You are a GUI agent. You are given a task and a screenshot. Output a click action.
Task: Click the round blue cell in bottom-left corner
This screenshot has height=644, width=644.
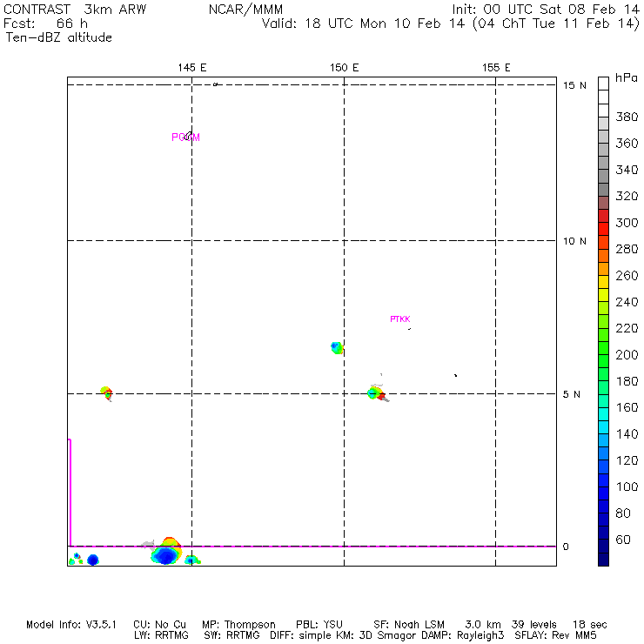[93, 560]
